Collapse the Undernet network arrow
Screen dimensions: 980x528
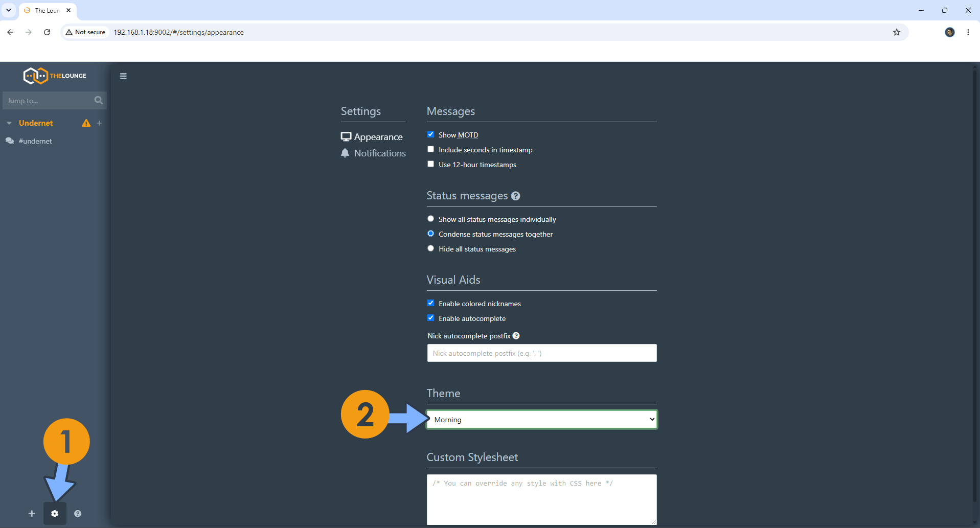coord(9,123)
